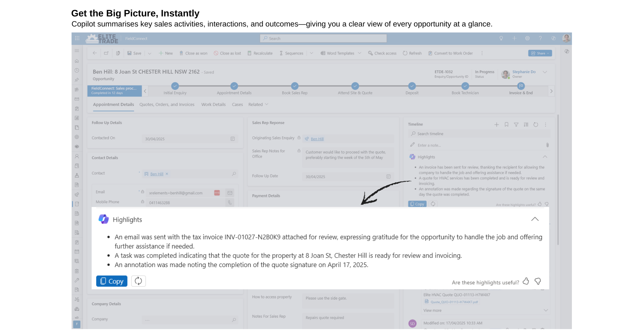Collapse process bar with the left chevron
The image size is (644, 335).
145,91
